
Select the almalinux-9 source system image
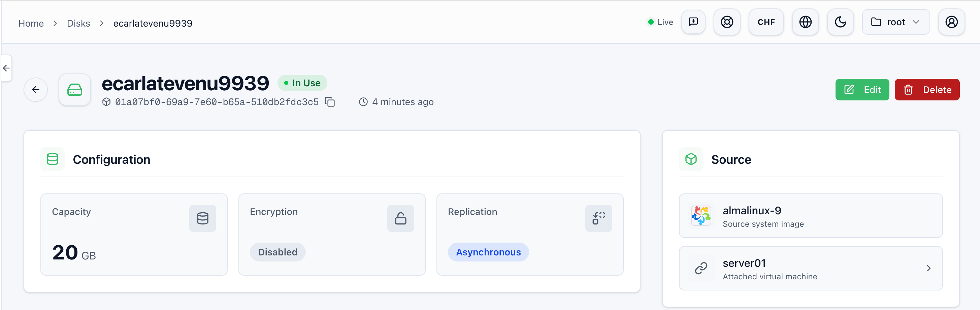(810, 216)
